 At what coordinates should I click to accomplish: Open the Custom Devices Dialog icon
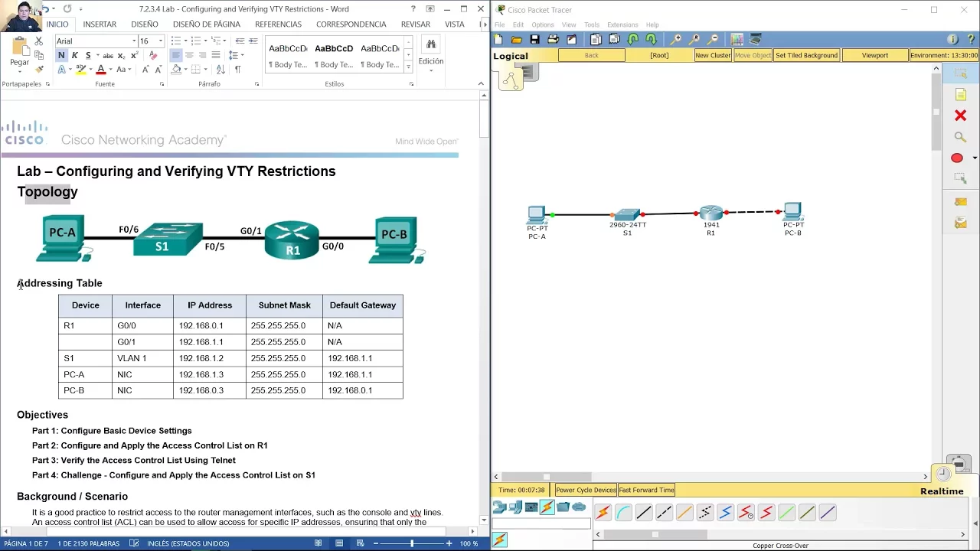click(755, 40)
